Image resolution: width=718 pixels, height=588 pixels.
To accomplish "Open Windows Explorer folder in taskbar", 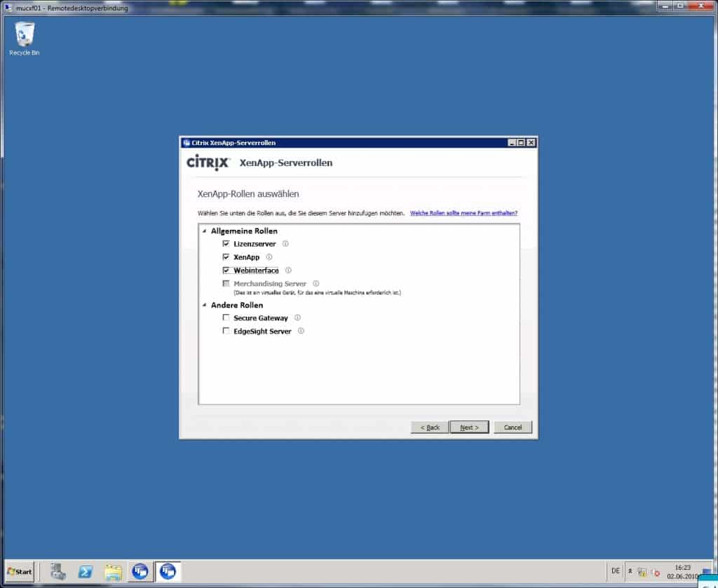I will pos(113,571).
